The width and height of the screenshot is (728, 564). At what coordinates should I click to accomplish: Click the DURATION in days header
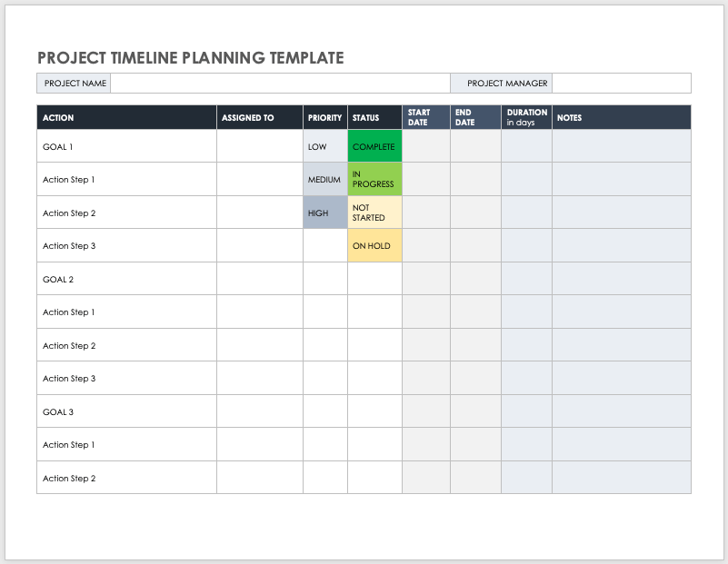click(526, 118)
